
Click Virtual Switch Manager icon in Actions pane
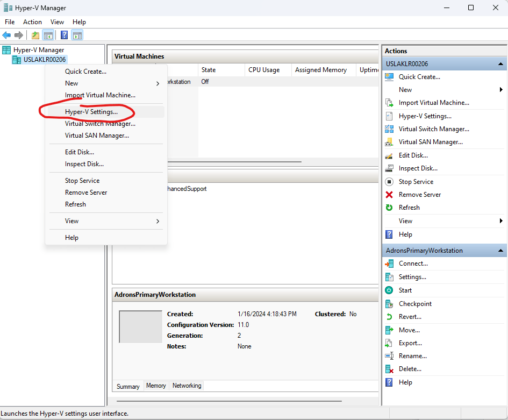(x=389, y=129)
